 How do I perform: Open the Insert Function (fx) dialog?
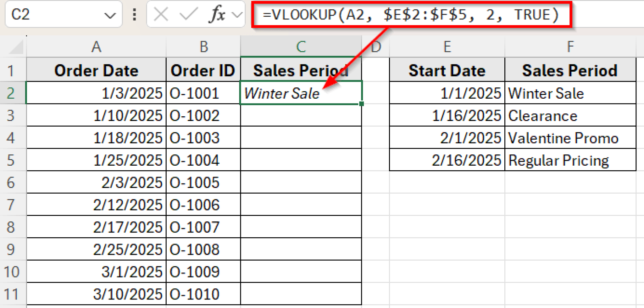pos(217,14)
